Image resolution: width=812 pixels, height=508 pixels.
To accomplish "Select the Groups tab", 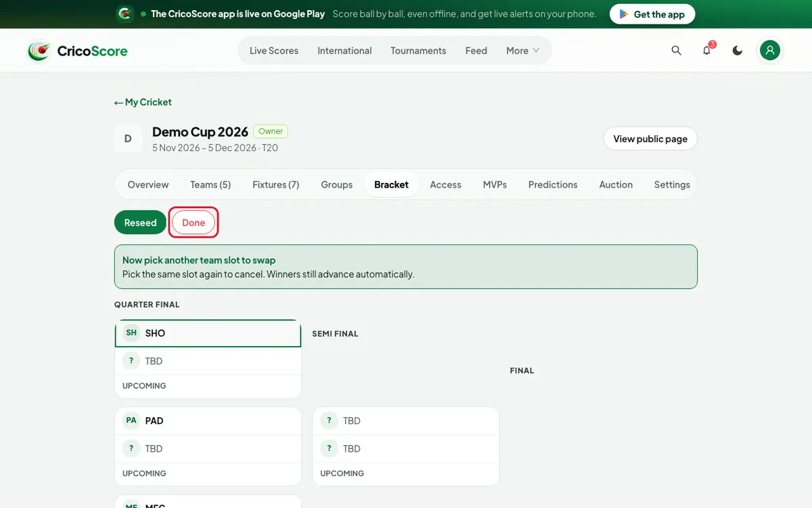I will pyautogui.click(x=337, y=184).
